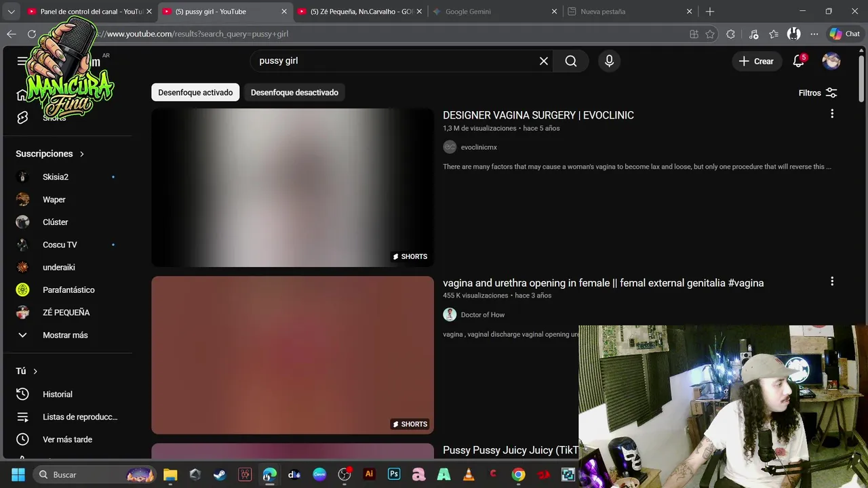Expand the Suscripciones section arrow
868x488 pixels.
point(82,154)
